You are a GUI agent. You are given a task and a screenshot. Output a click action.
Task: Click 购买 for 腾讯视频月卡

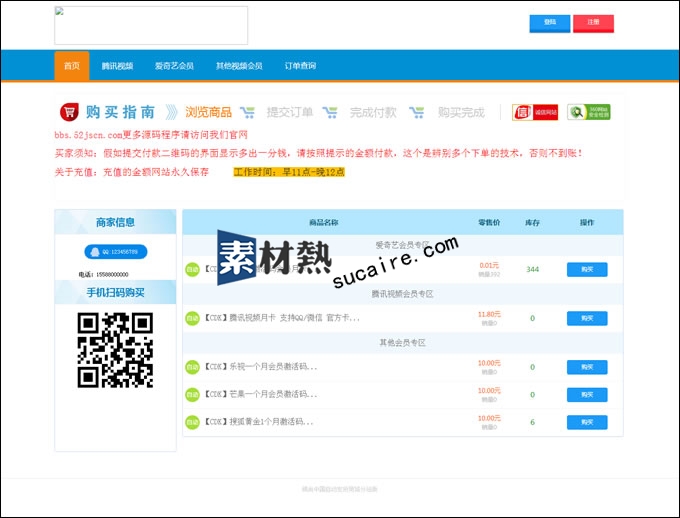[x=587, y=318]
